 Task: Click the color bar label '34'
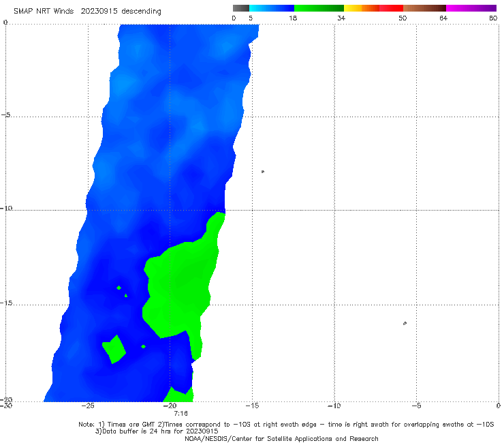[x=341, y=18]
